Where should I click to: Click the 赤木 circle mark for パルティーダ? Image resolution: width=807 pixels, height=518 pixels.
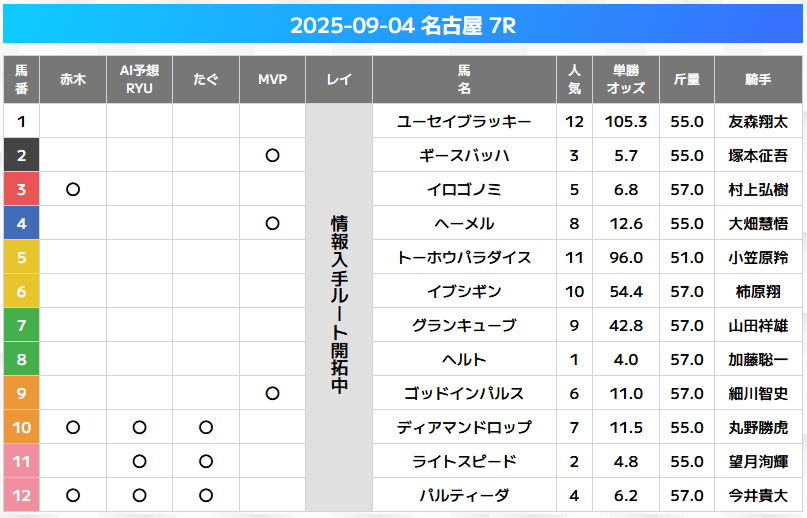[73, 496]
